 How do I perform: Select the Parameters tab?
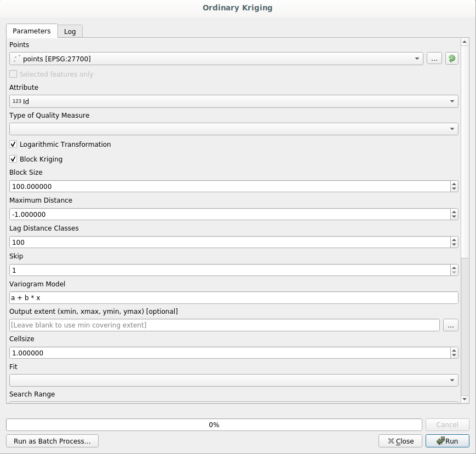31,31
